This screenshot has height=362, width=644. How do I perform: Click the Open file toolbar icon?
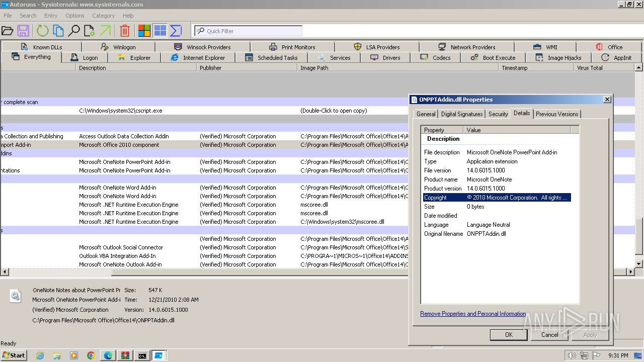[x=7, y=31]
